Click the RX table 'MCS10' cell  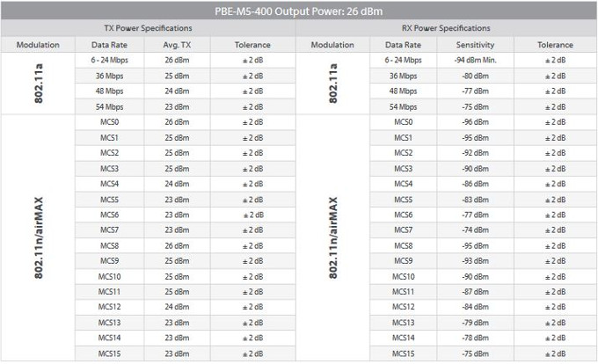coord(404,277)
